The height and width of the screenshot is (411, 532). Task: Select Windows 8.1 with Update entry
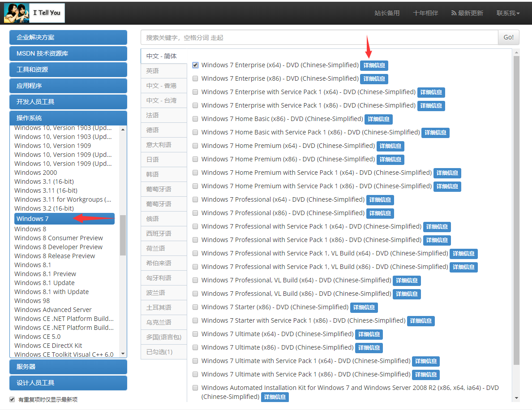coord(51,292)
